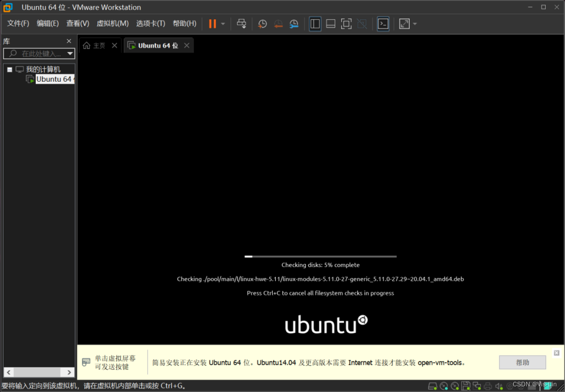The image size is (565, 392).
Task: Click the VMware Workstation logo in title bar
Action: click(x=8, y=7)
